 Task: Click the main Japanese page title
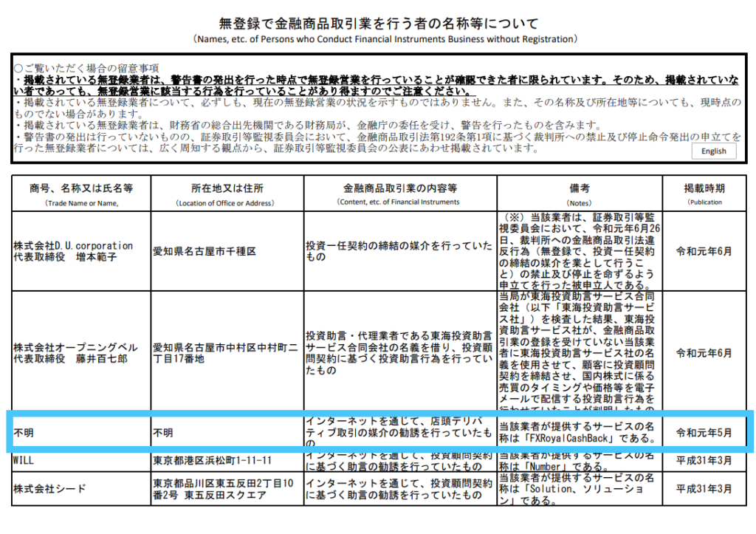(x=379, y=23)
